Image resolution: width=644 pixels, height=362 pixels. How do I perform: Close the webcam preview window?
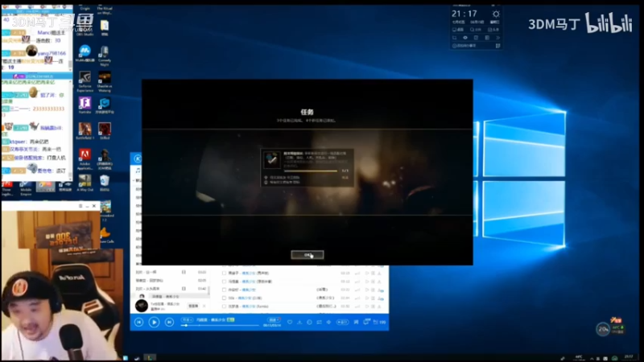coord(94,206)
